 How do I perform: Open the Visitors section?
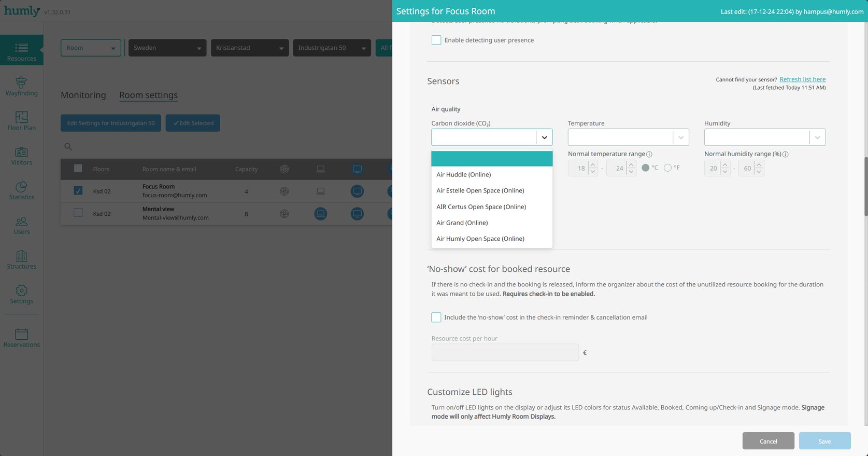click(x=22, y=156)
